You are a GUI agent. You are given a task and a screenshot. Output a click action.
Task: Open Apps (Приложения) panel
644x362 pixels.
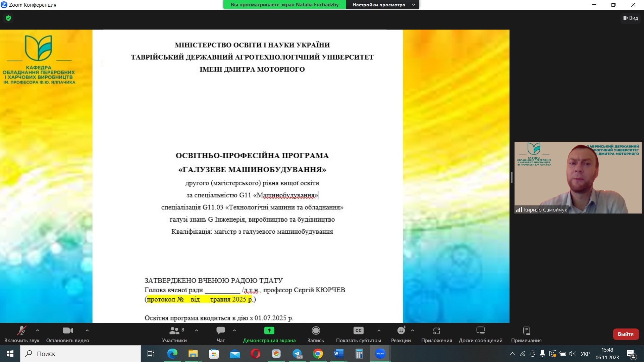tap(436, 334)
